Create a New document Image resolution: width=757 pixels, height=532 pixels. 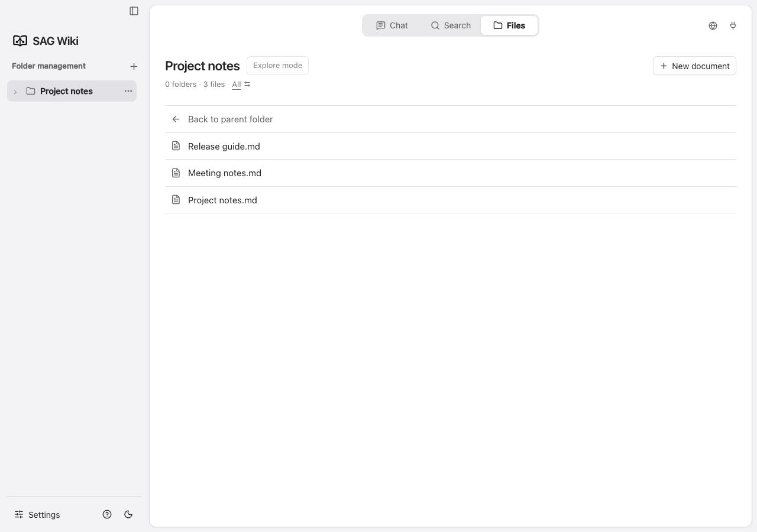point(694,66)
